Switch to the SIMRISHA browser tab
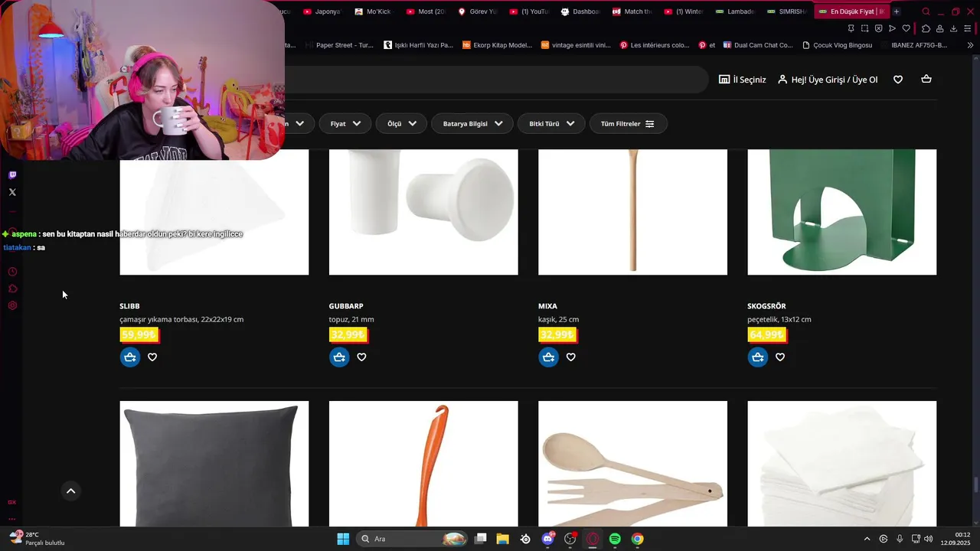 (x=787, y=11)
